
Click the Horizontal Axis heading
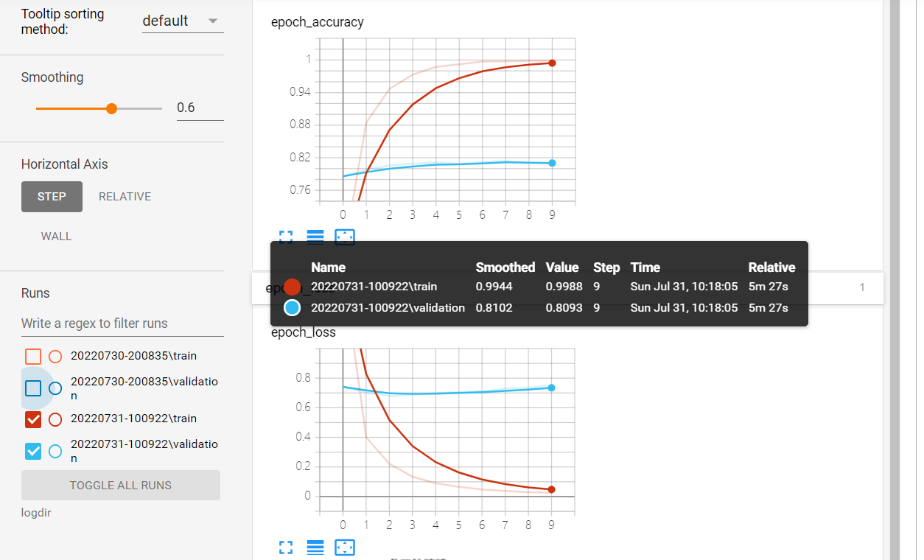pyautogui.click(x=65, y=164)
